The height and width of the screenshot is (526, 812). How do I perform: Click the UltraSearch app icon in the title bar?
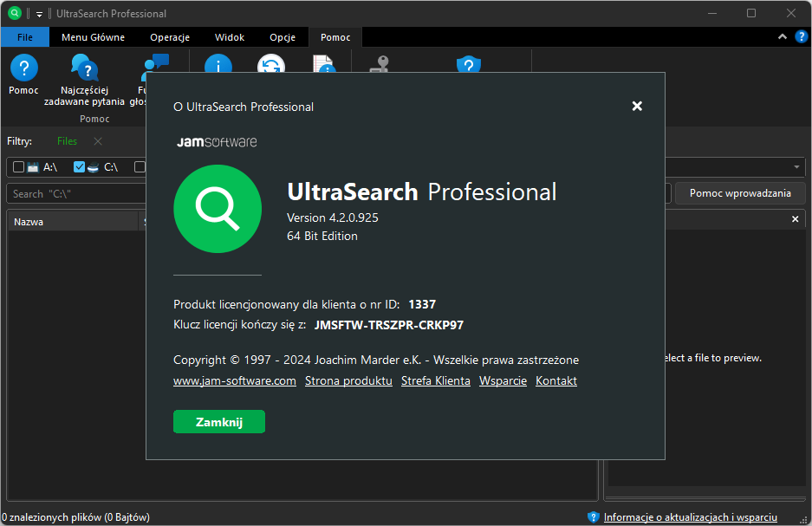(x=15, y=14)
